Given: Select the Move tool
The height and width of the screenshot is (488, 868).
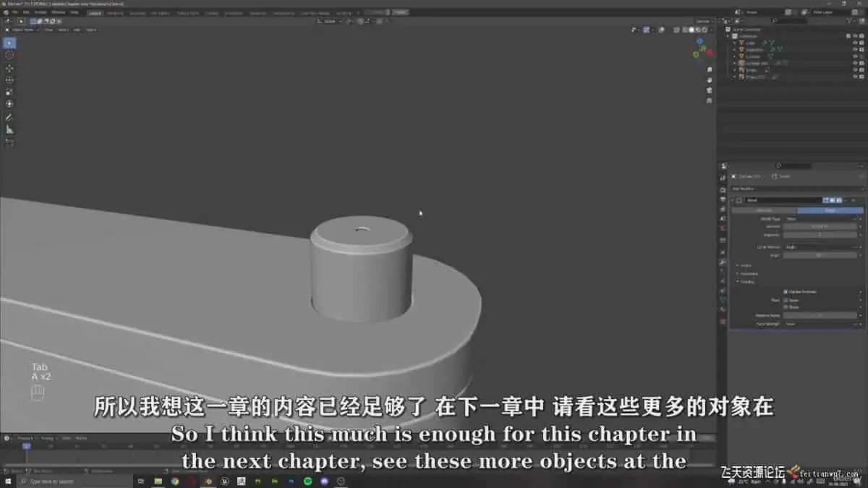Looking at the screenshot, I should click(9, 68).
